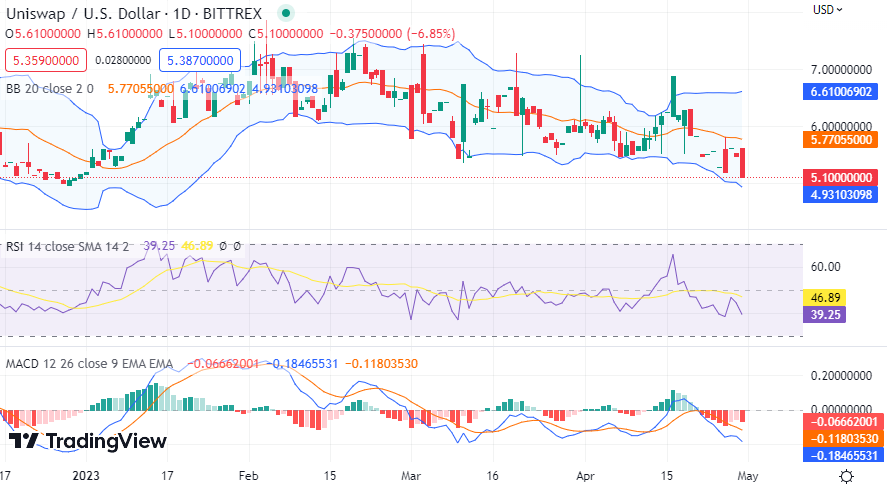Click the MACD -0.18465531 axis label
The width and height of the screenshot is (887, 489).
tap(843, 456)
